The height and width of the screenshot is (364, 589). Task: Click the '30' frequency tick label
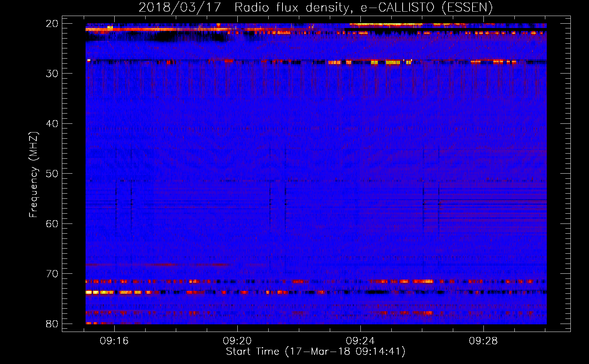point(52,74)
